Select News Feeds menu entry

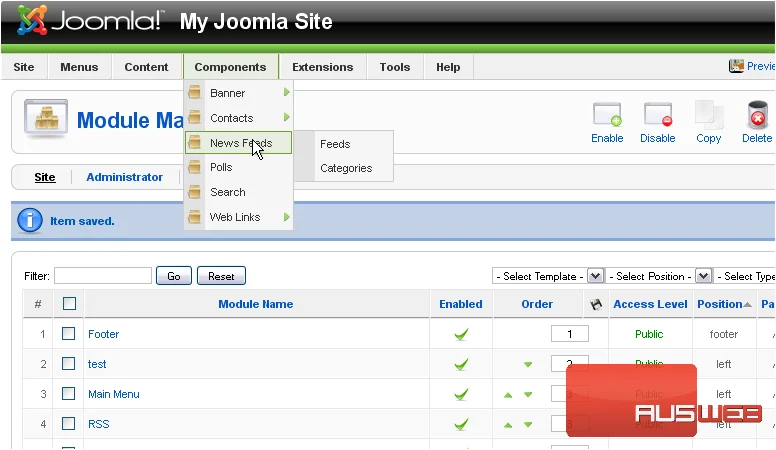[238, 143]
